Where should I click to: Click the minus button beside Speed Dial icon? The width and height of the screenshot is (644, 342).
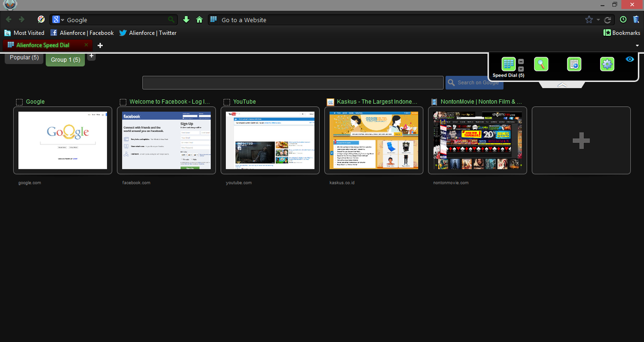(x=521, y=61)
